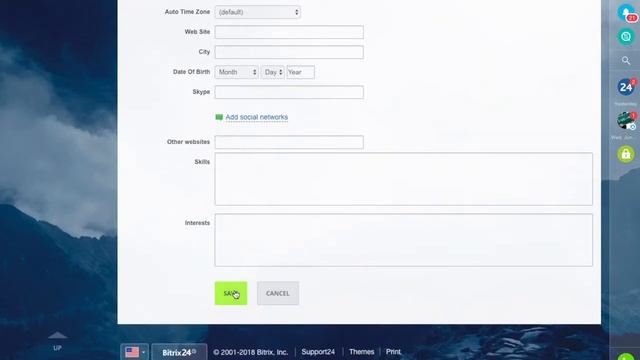
Task: Click the teal circular sidebar icon
Action: (x=626, y=37)
